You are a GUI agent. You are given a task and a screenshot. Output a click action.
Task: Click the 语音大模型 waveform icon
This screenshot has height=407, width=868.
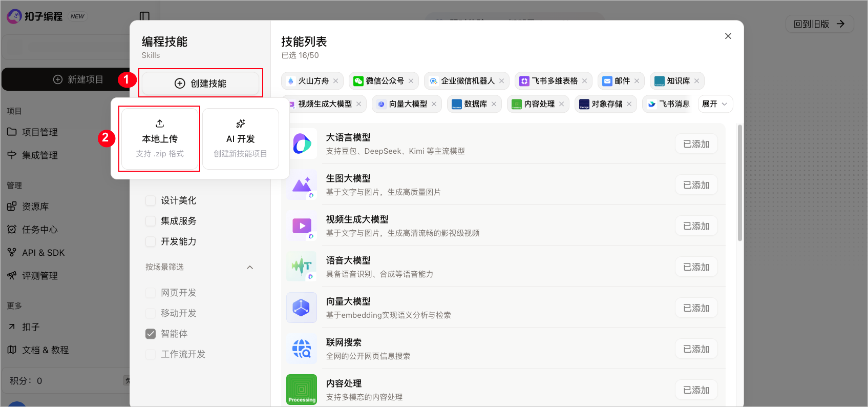302,267
